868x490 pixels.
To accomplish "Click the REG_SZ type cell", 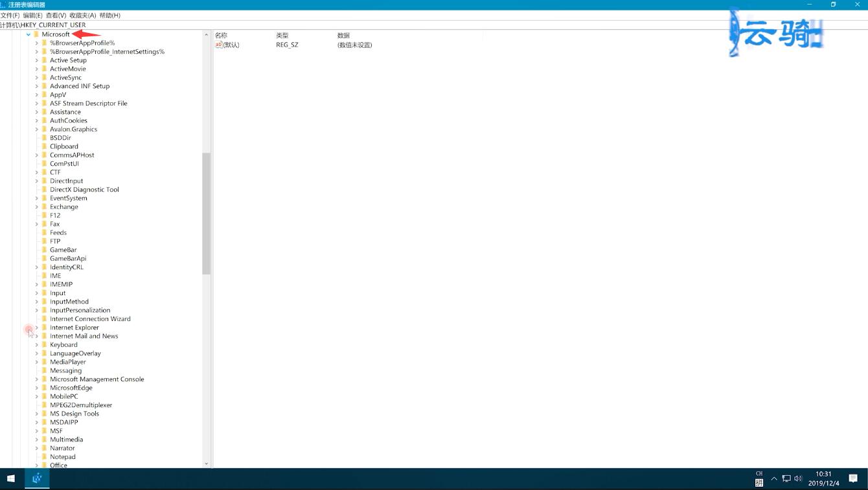I will 287,45.
